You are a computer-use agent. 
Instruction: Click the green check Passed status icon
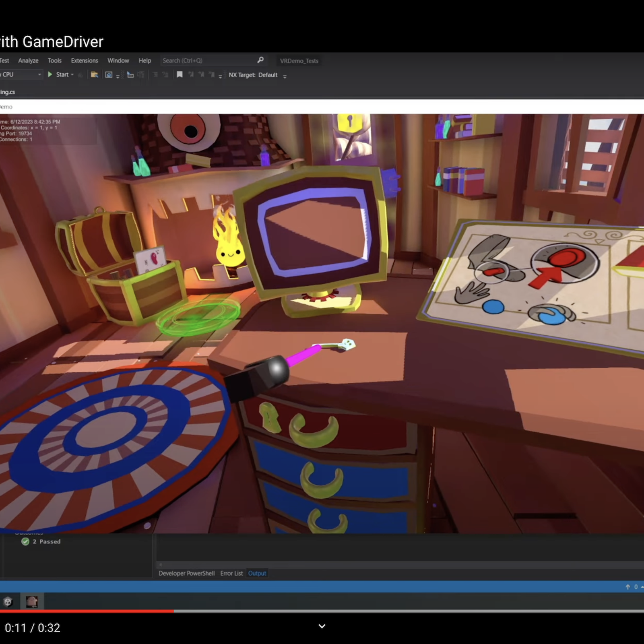pos(25,541)
